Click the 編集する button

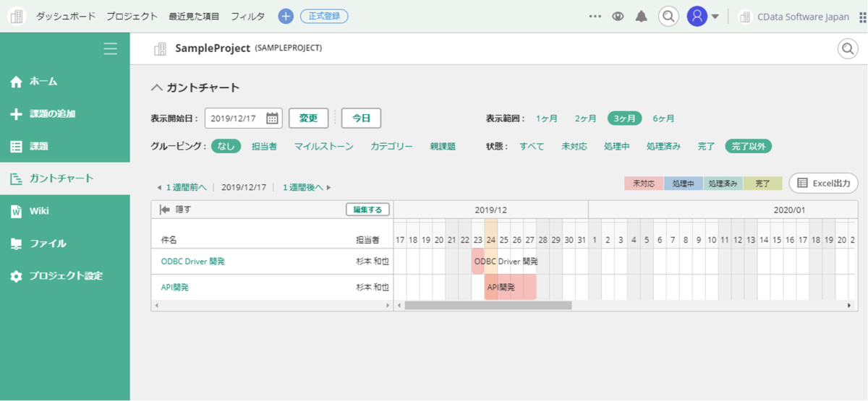(367, 210)
